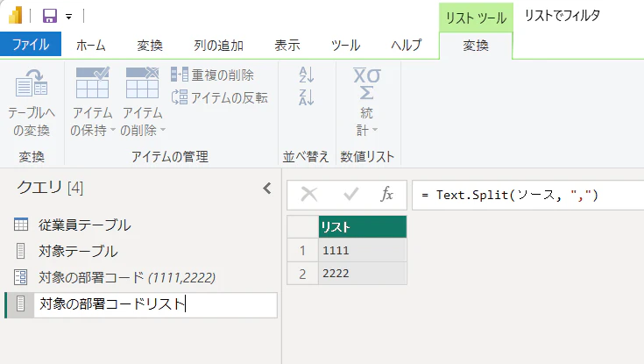Open the 列の追加 ribbon tab
644x364 pixels.
tap(218, 46)
